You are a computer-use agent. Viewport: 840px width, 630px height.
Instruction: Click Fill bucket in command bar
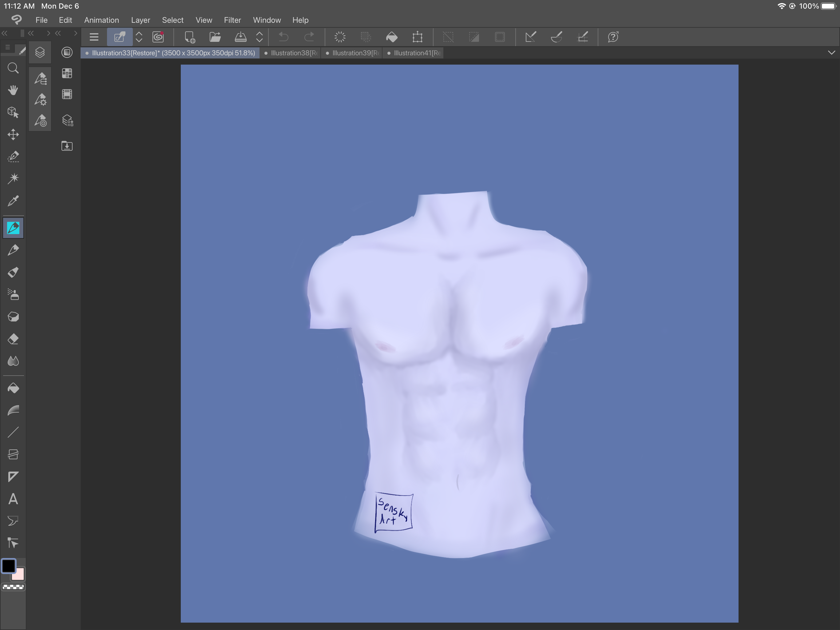tap(391, 37)
